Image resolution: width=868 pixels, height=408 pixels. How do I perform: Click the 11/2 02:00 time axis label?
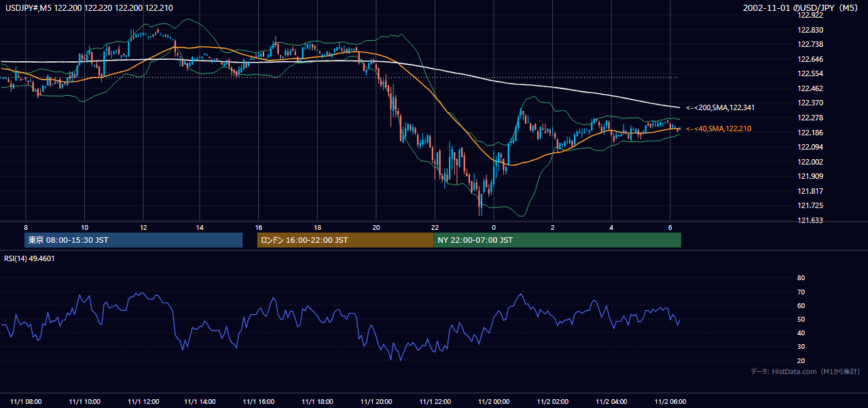(552, 401)
